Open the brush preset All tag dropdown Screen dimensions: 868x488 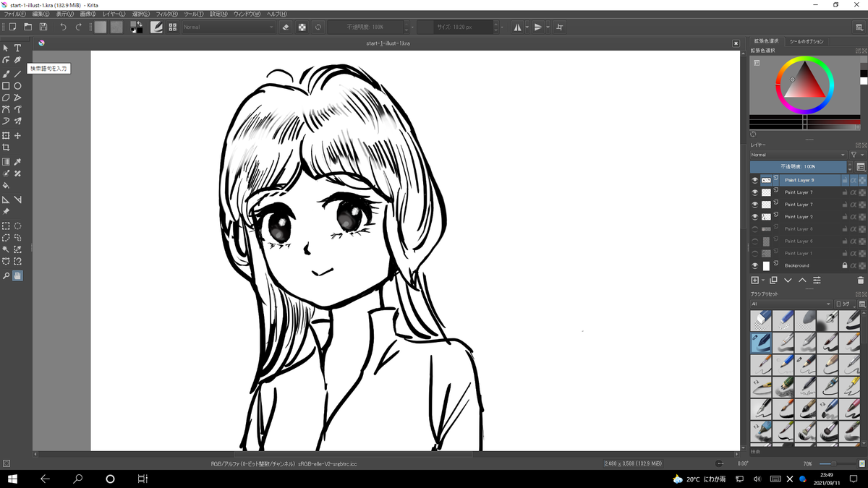[791, 304]
